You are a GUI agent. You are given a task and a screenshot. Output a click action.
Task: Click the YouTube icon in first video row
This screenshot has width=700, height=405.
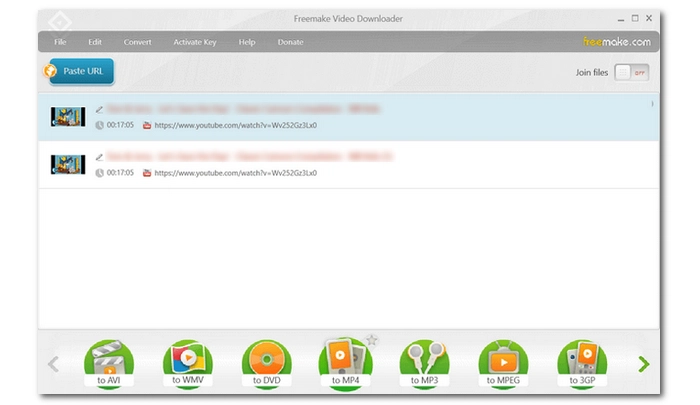(147, 125)
